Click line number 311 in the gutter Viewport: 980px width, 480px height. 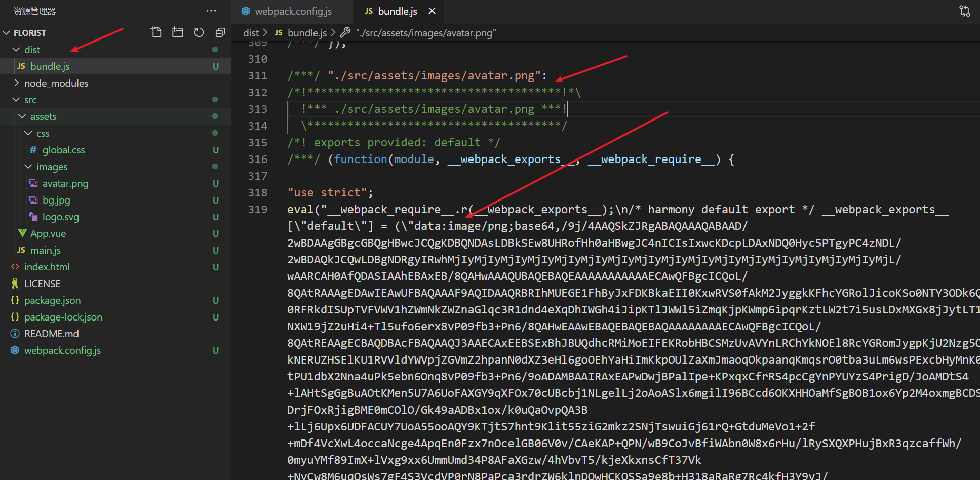(258, 76)
